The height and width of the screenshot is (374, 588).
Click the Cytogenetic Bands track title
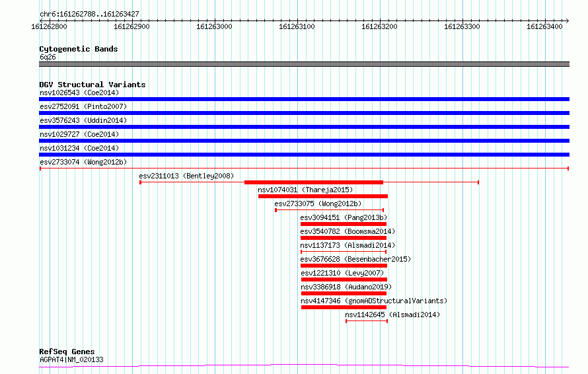point(79,49)
